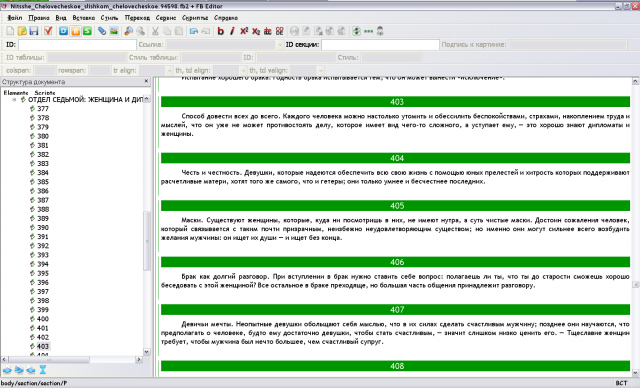This screenshot has height=388, width=640.
Task: Open the Стиль menu
Action: point(109,18)
